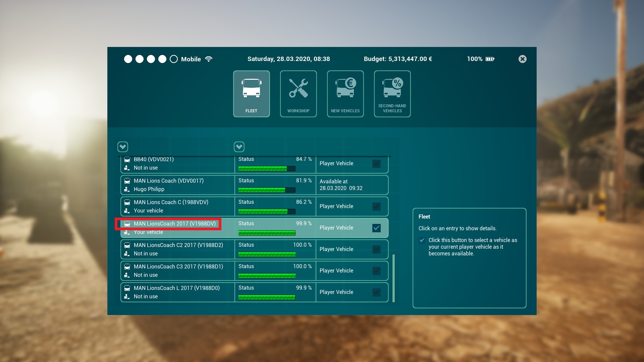Click driver icon on MAN LionsCoach C3 row
Screen dimensions: 644x362
point(127,275)
